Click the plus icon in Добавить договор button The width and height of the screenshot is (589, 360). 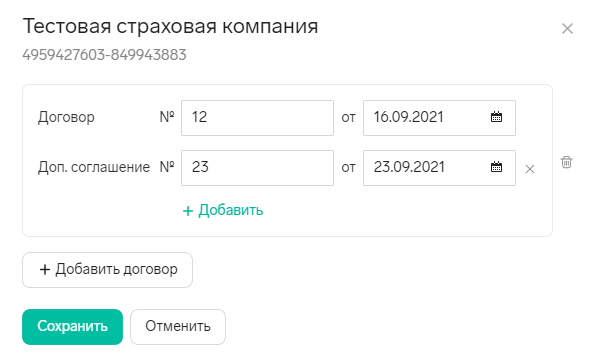45,269
